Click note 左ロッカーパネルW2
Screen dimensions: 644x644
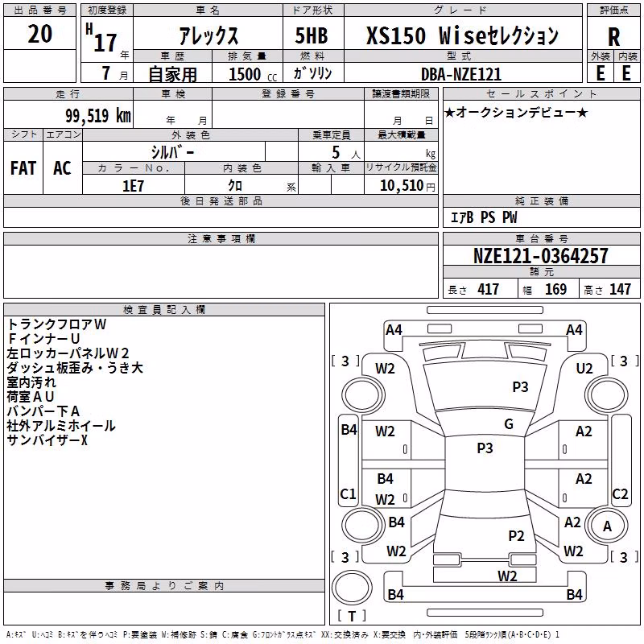click(68, 353)
